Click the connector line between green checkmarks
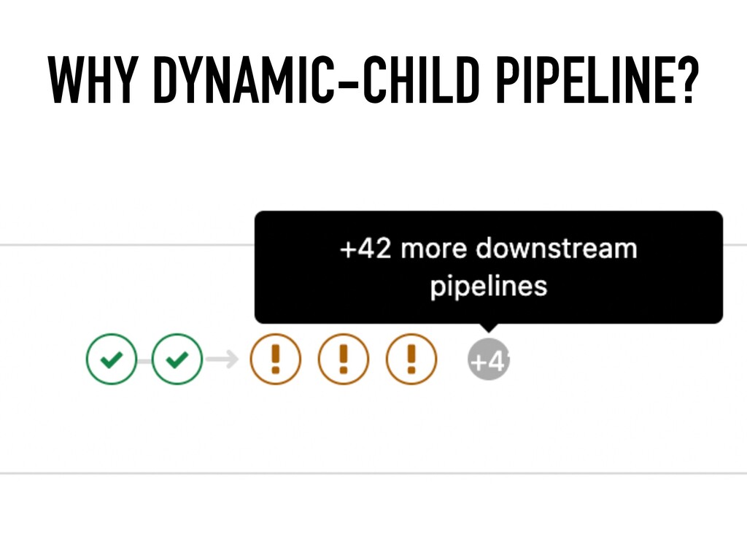The image size is (747, 560). tap(144, 361)
